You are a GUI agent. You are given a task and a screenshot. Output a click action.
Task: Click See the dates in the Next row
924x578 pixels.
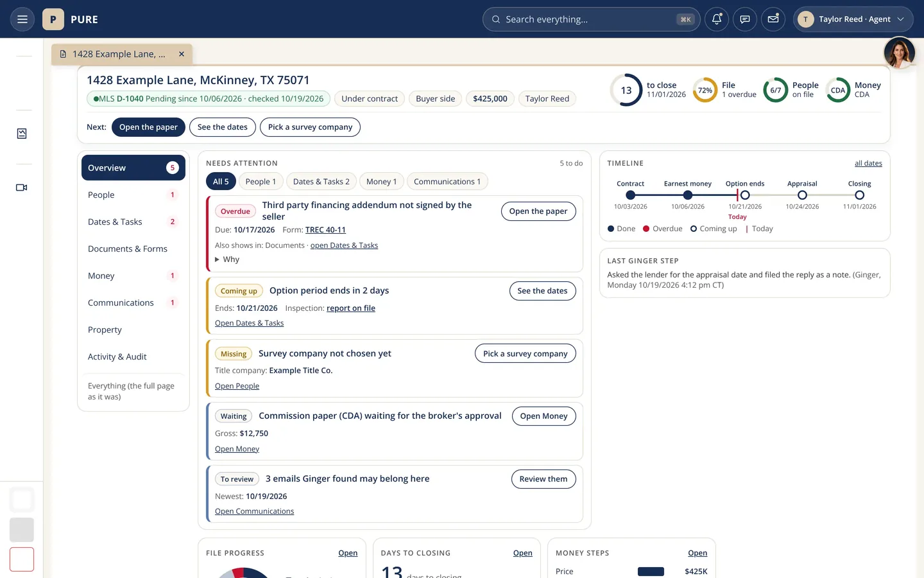223,127
